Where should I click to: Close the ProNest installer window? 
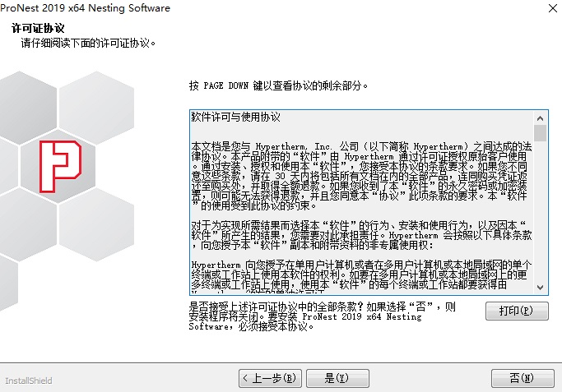tap(553, 8)
